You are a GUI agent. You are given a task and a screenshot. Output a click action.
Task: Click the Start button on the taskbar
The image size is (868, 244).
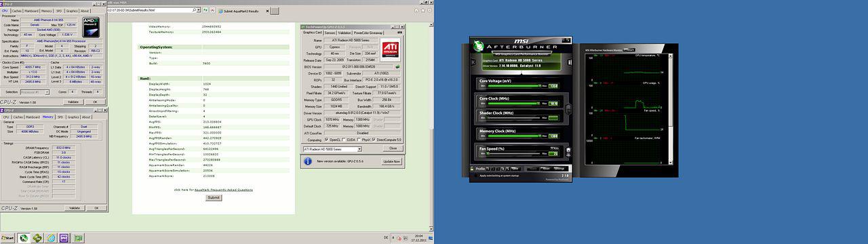pyautogui.click(x=8, y=238)
